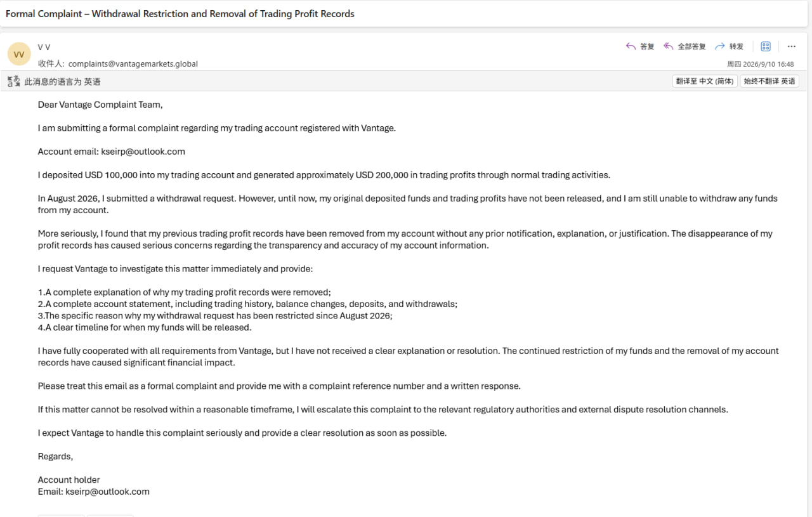Viewport: 812px width, 517px height.
Task: Forward this email using 转发
Action: [x=729, y=46]
